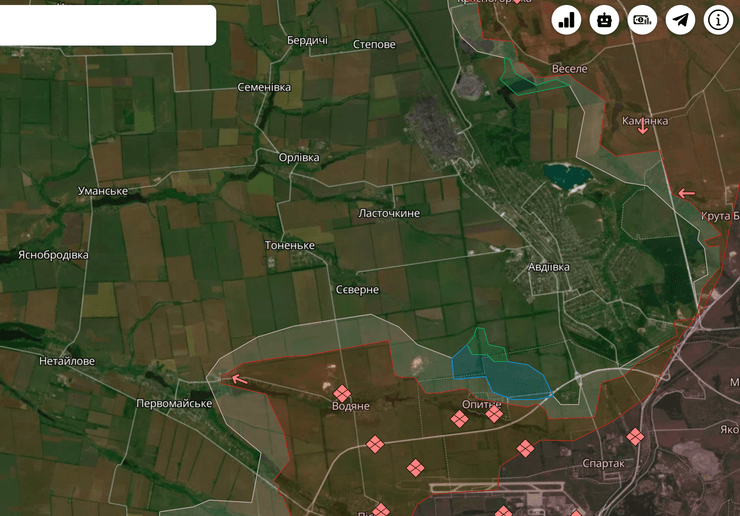
Task: Open the Telegram paper plane icon
Action: pos(680,20)
